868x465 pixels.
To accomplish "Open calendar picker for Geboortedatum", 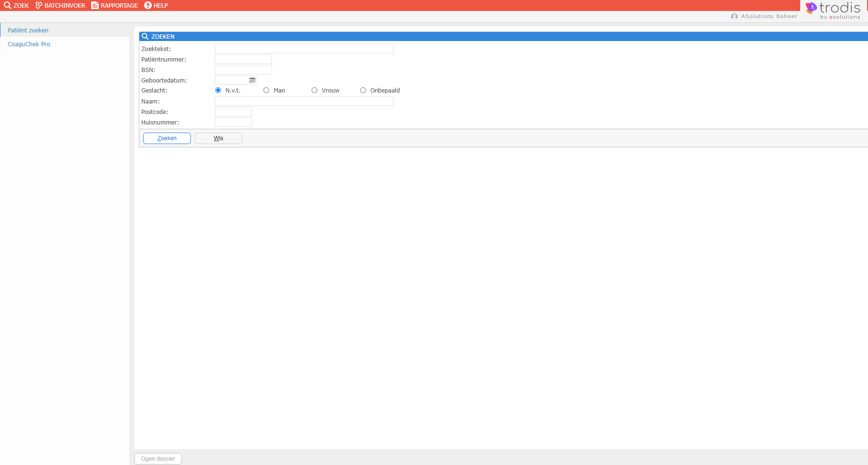I will tap(252, 80).
